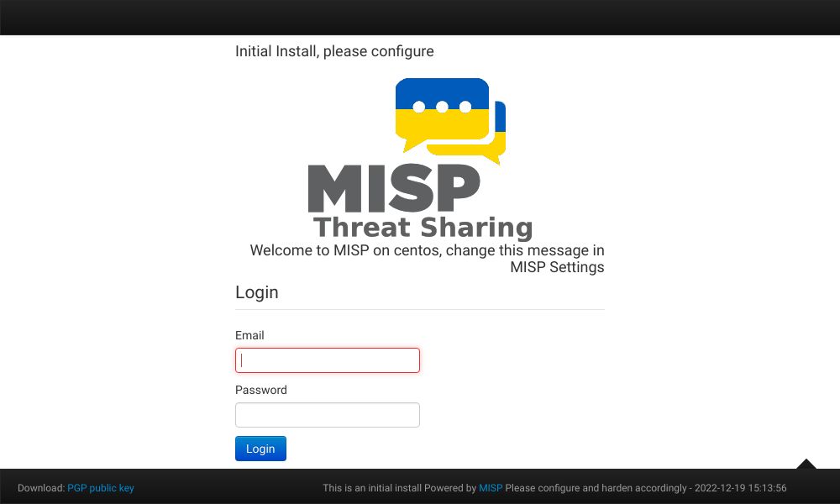Follow the MISP link in the footer

[491, 488]
